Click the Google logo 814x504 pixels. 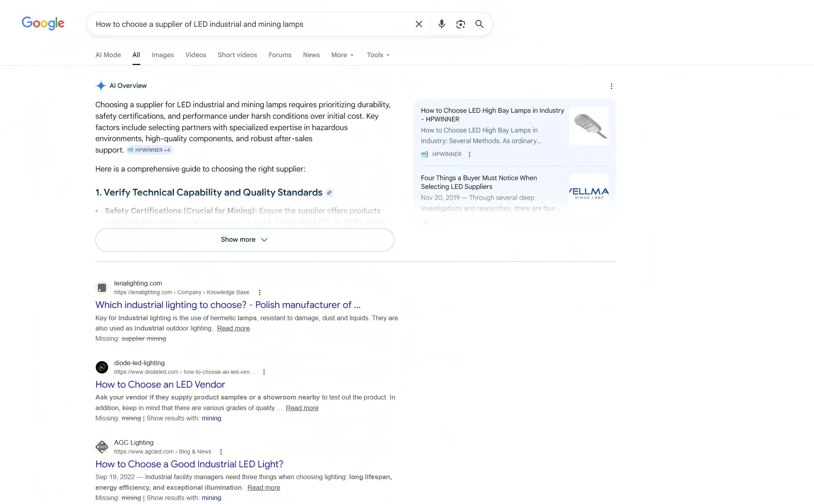43,24
